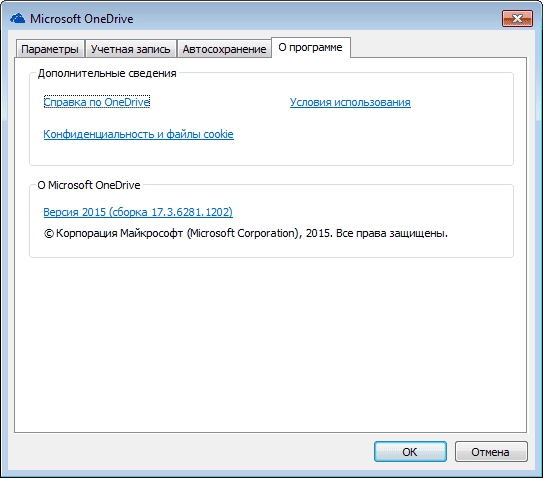Open the Справка по OneDrive link
This screenshot has height=478, width=543.
click(x=97, y=102)
